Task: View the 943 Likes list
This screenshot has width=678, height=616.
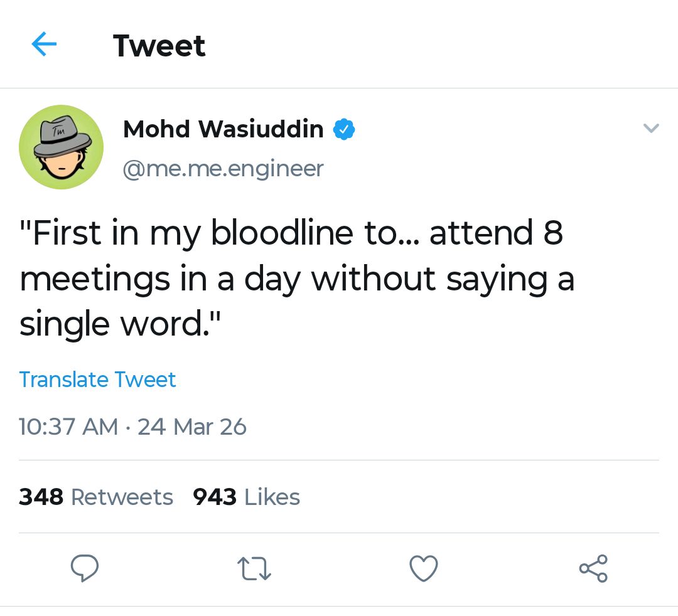Action: coord(246,497)
